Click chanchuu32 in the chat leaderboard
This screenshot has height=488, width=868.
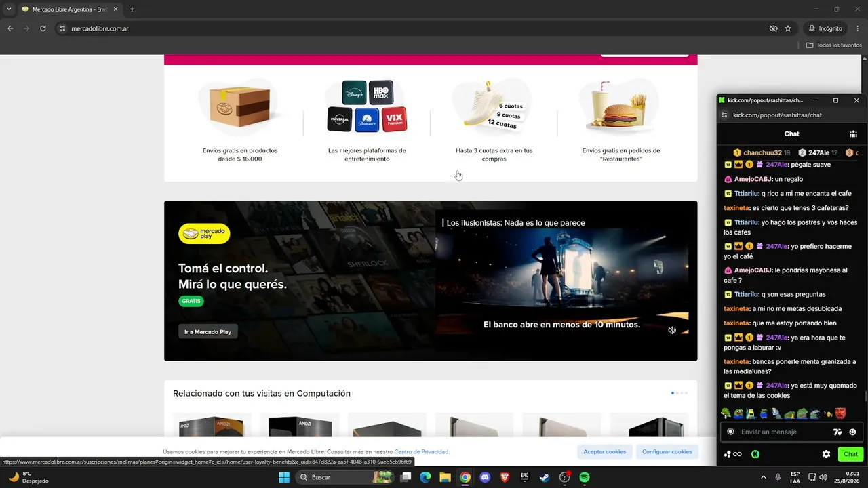click(x=762, y=152)
